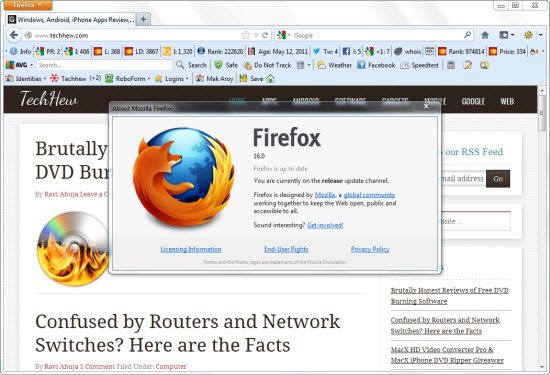Toggle the Do Not Track item
The width and height of the screenshot is (550, 375).
pyautogui.click(x=267, y=65)
